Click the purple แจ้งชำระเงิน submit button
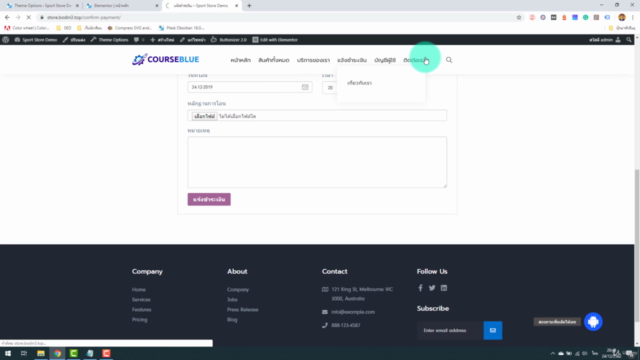The width and height of the screenshot is (640, 360). click(x=209, y=199)
